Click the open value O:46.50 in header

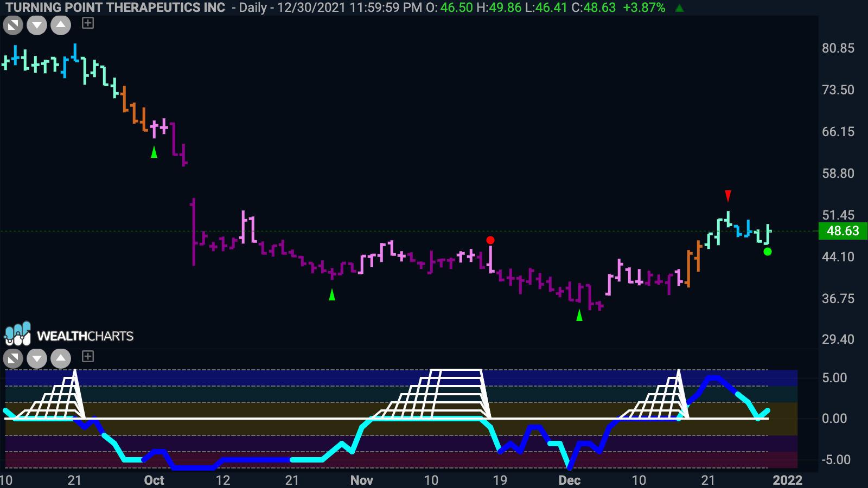click(x=449, y=8)
